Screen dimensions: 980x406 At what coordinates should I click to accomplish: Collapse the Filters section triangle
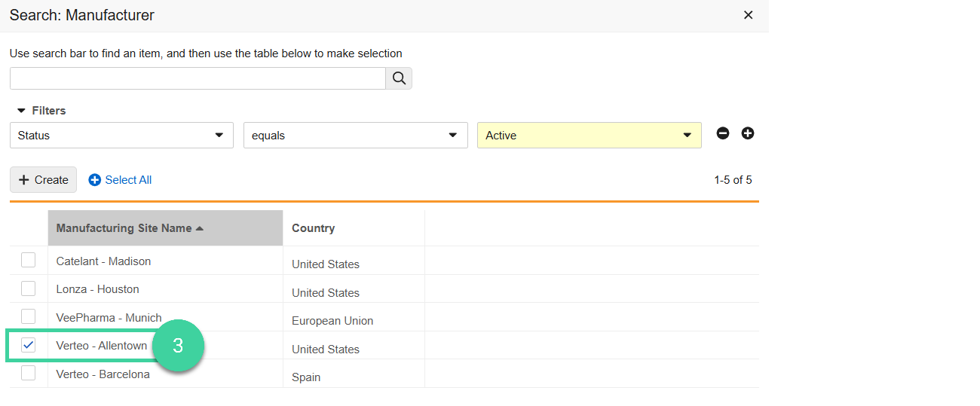coord(21,111)
